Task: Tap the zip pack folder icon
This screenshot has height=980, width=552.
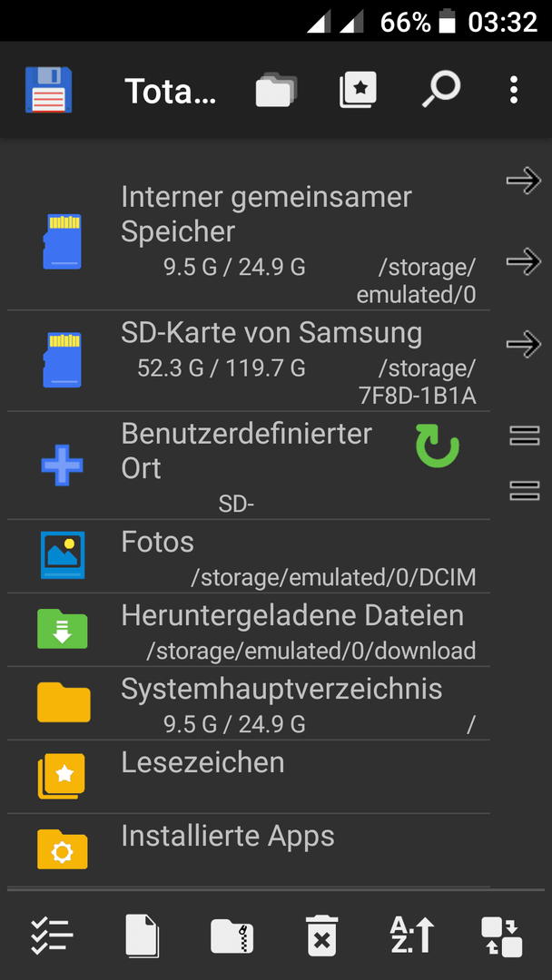Action: (232, 936)
